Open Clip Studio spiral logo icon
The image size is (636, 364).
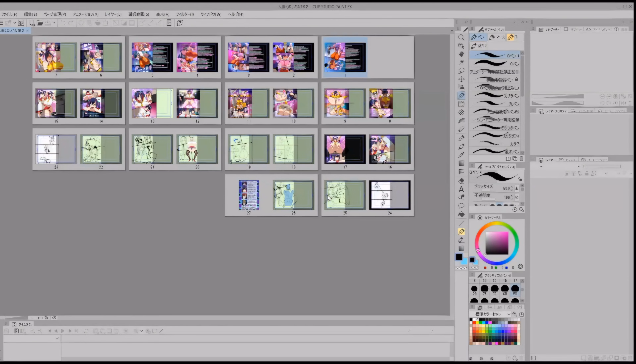(21, 23)
